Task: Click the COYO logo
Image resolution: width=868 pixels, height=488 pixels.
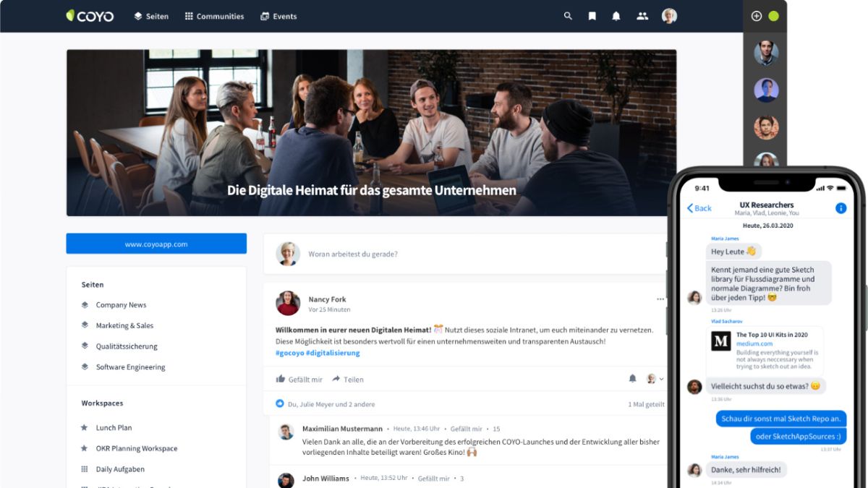Action: [90, 16]
